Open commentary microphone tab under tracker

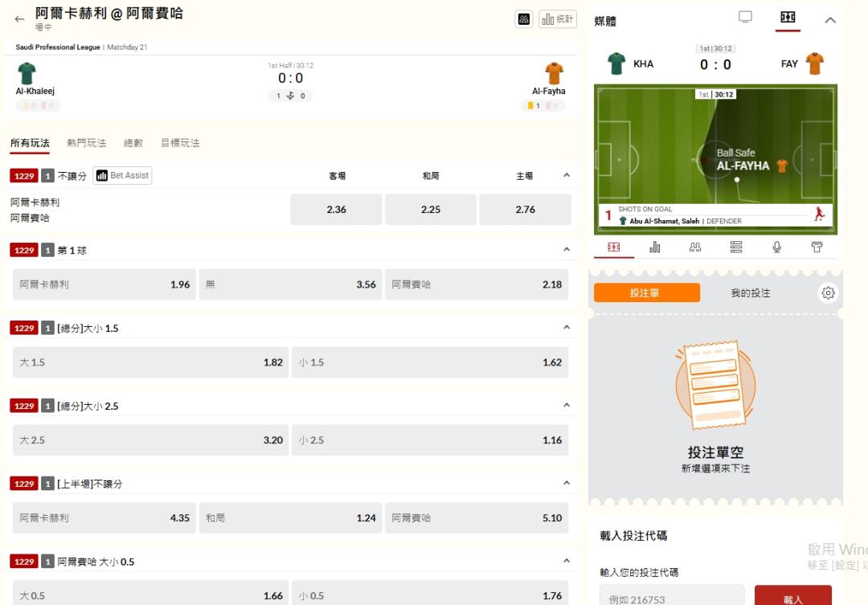coord(776,247)
